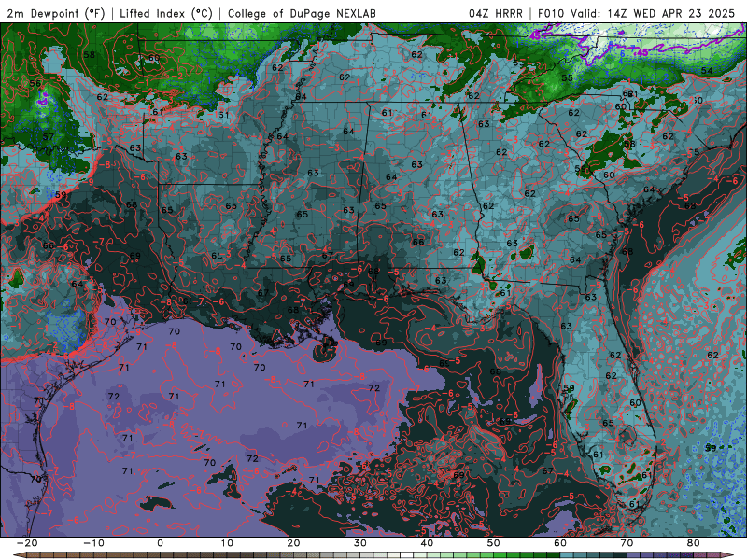Click the "F010 Valid: 14Z WED APR 23 2025" text
Viewport: 747px width, 560px height.
(637, 13)
